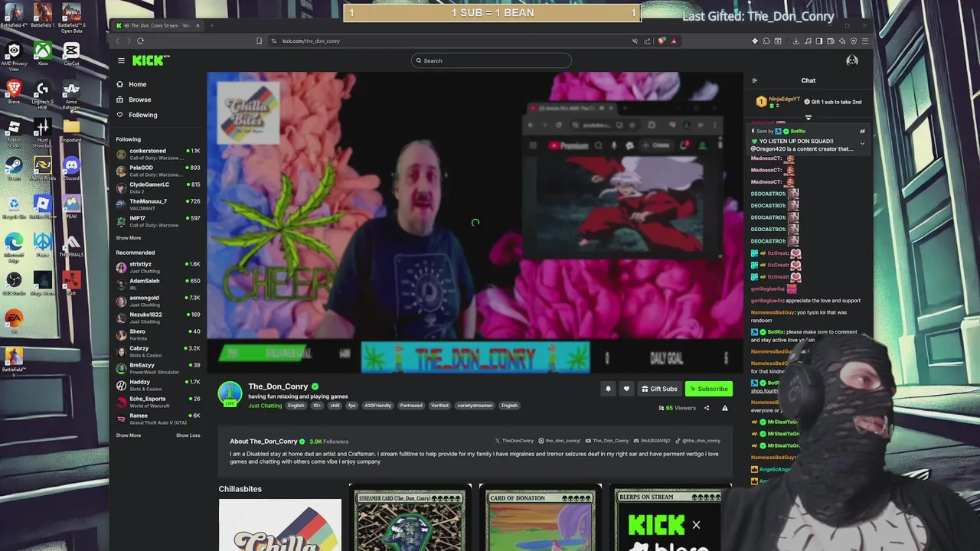Open TheDonConry X social link

pyautogui.click(x=514, y=441)
